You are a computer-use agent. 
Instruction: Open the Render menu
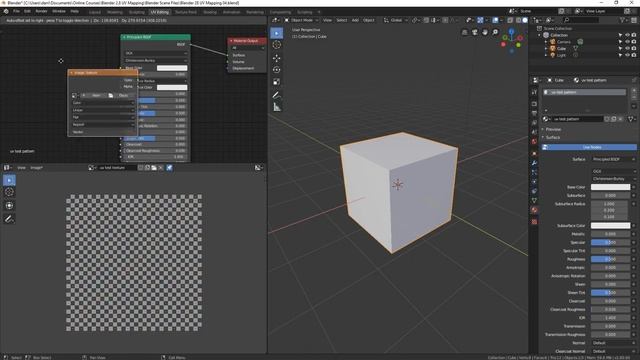point(41,11)
